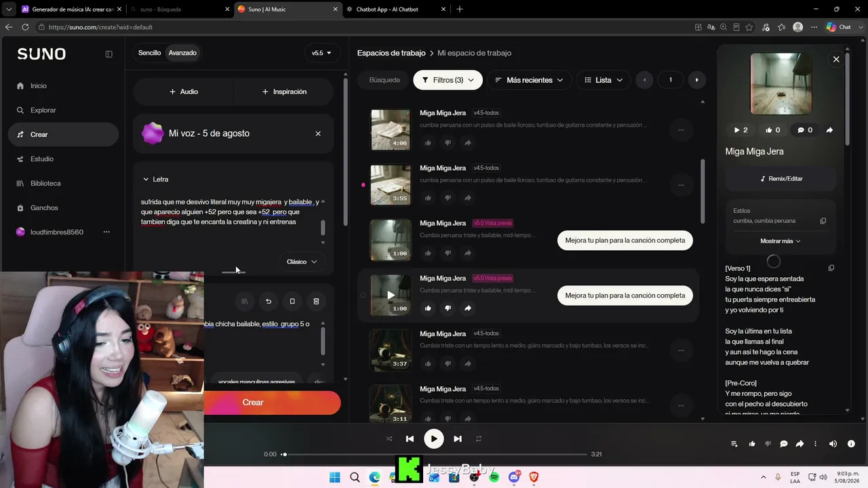The height and width of the screenshot is (488, 868).
Task: Open the 4:06 Miga Miga Jera thumbnail
Action: (390, 129)
